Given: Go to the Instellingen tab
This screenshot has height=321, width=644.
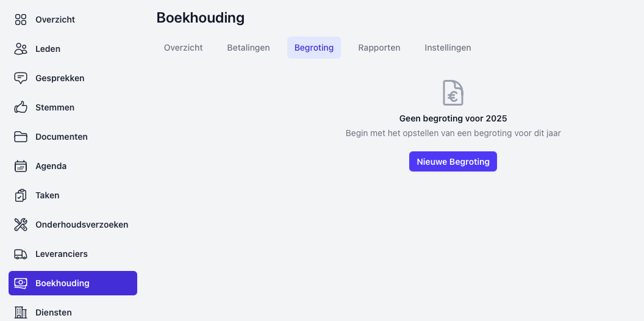Looking at the screenshot, I should click(x=448, y=48).
